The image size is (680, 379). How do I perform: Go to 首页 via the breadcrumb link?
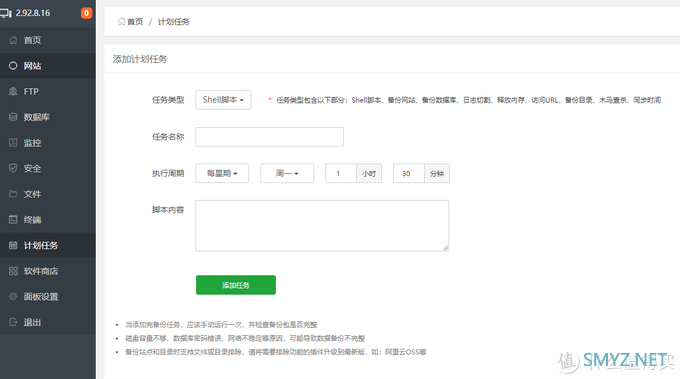tap(135, 21)
